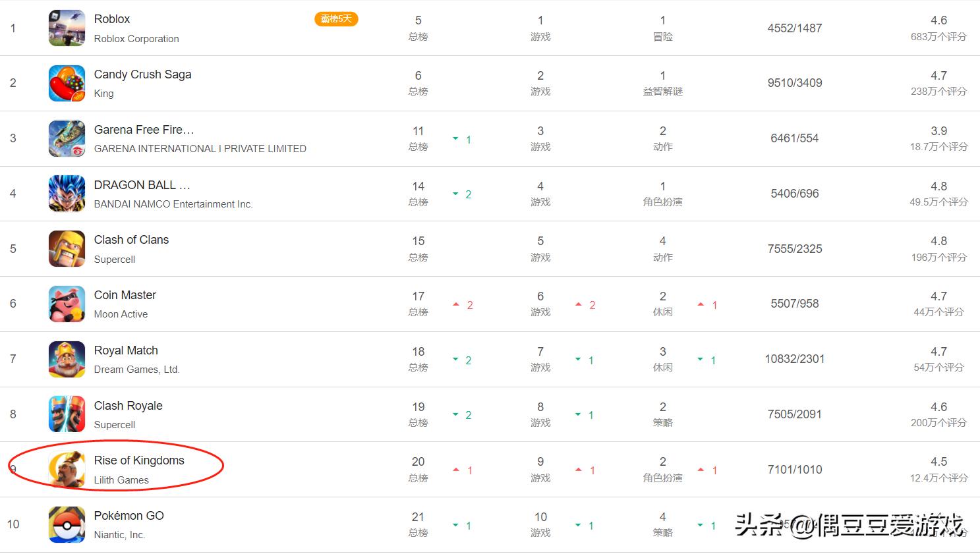Screen dimensions: 980x554
Task: Select the Pokémon GO Poké Ball icon
Action: [67, 524]
